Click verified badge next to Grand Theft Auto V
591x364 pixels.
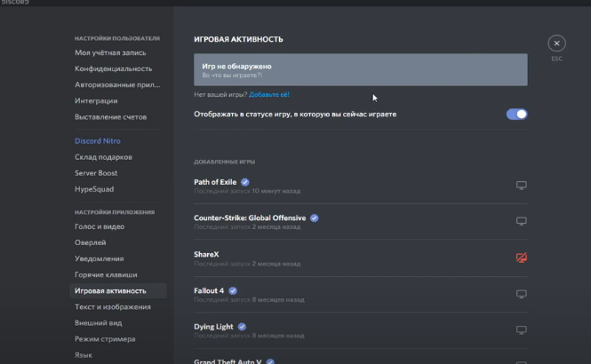(x=270, y=361)
